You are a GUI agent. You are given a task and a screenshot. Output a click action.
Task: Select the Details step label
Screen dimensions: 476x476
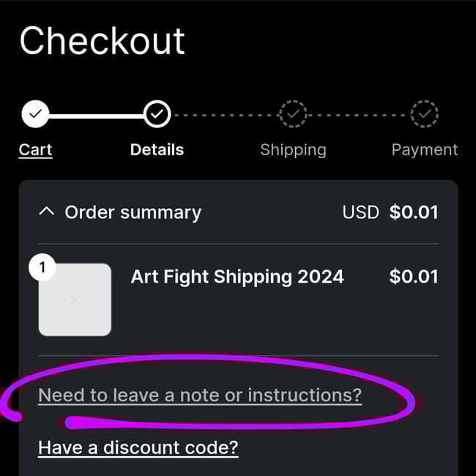[x=157, y=150]
